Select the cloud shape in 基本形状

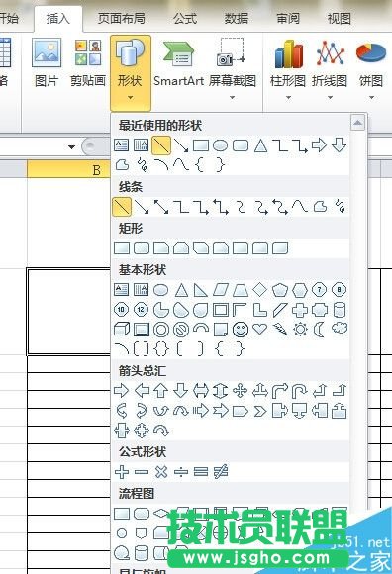tap(340, 328)
